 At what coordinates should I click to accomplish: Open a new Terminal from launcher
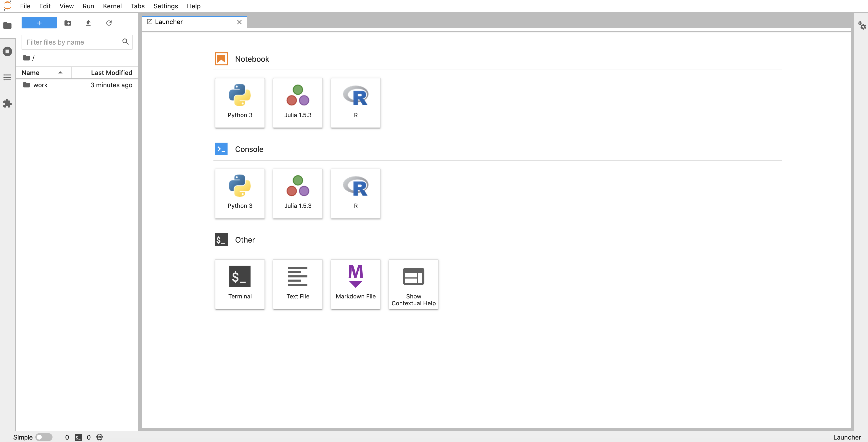(x=240, y=284)
